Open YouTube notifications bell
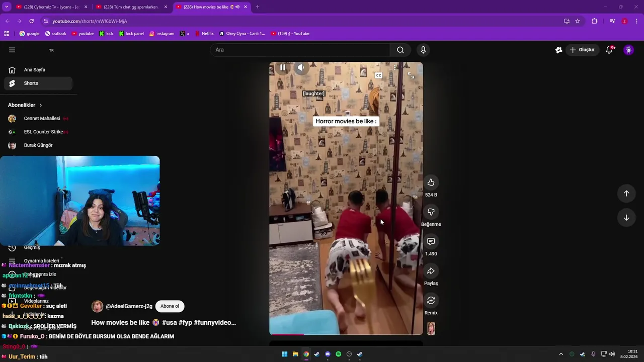The image size is (644, 362). (609, 50)
